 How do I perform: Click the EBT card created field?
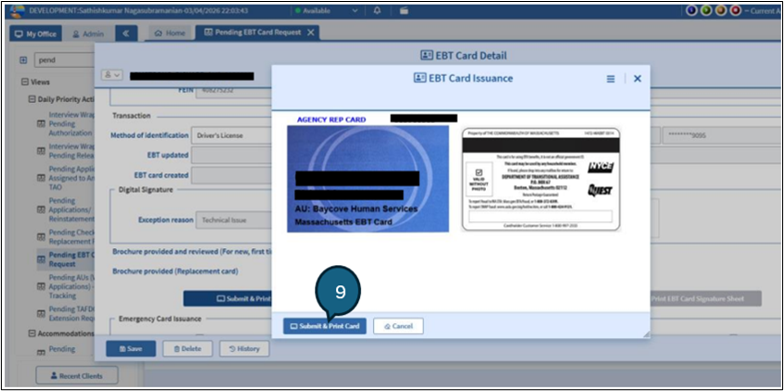tap(231, 176)
